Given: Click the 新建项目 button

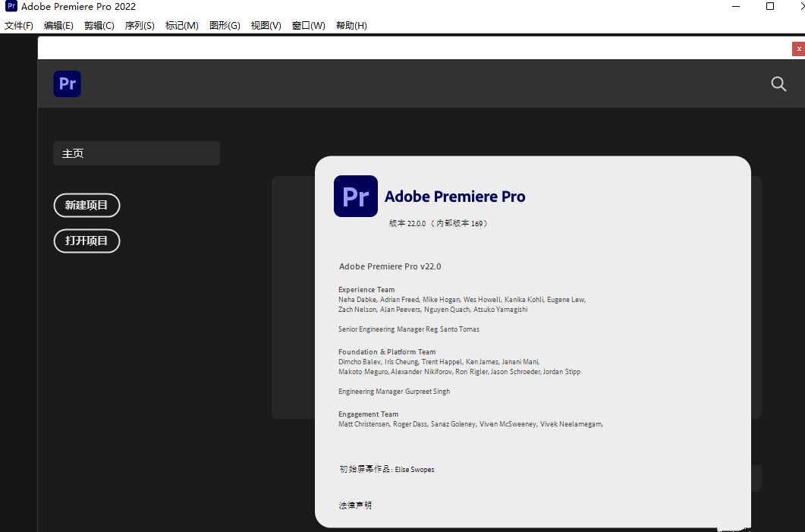Looking at the screenshot, I should pyautogui.click(x=86, y=205).
